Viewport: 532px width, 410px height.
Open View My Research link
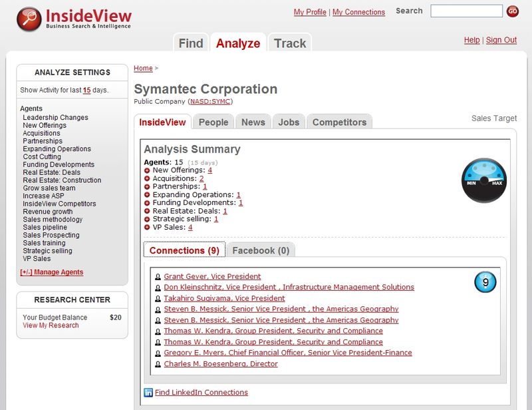point(51,325)
